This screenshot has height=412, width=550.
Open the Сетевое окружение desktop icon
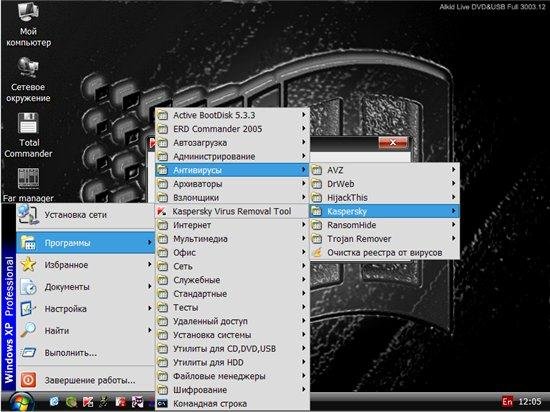click(x=28, y=80)
